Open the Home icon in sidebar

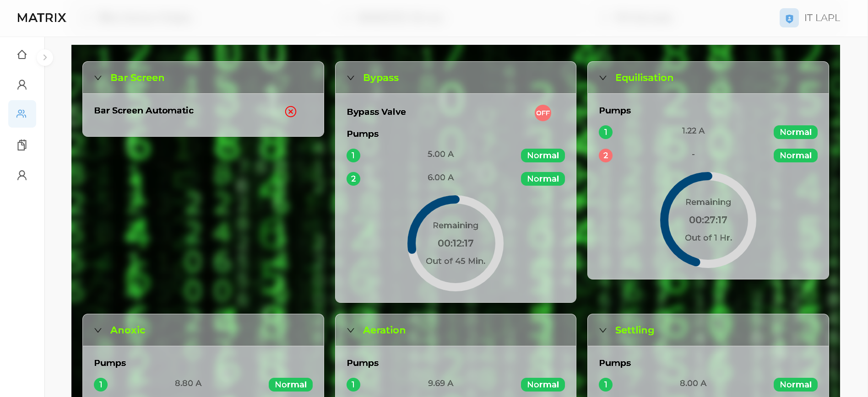tap(22, 55)
